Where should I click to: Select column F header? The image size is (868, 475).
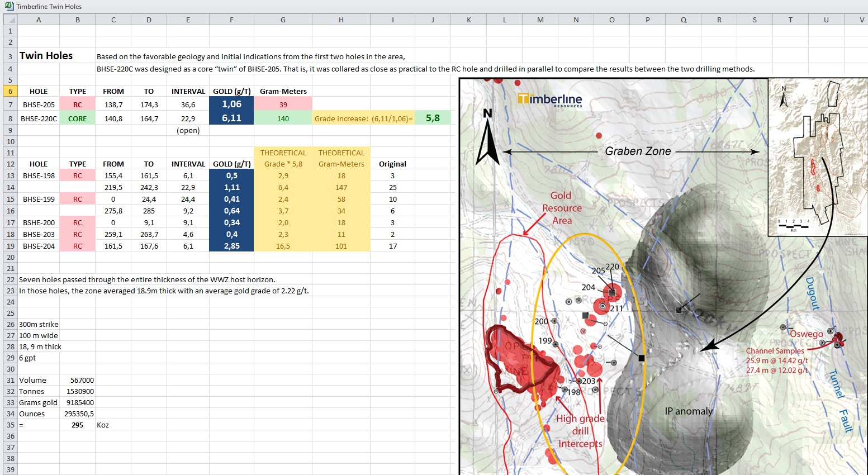point(231,20)
